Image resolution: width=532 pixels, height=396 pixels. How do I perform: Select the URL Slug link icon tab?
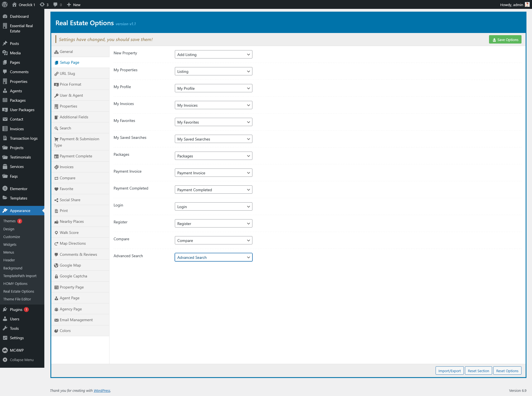80,73
